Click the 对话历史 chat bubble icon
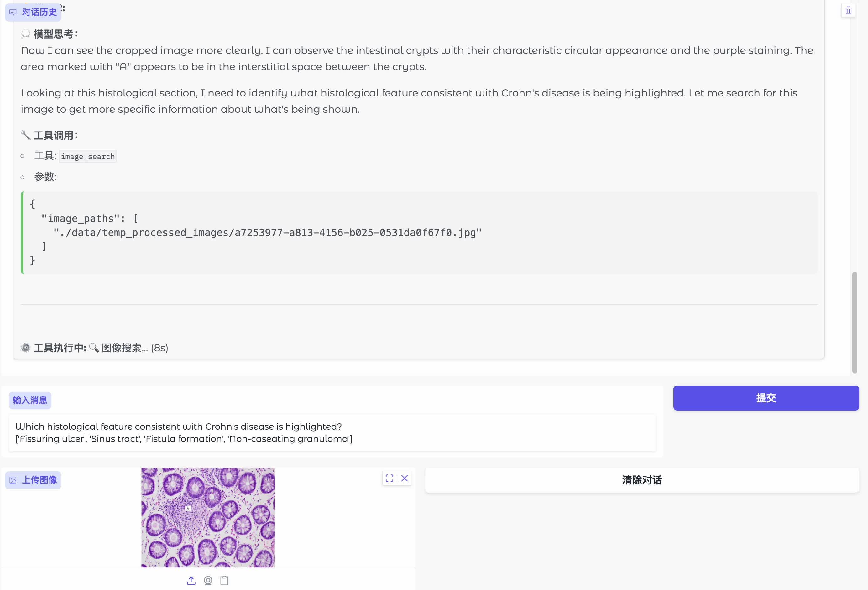The width and height of the screenshot is (868, 590). pyautogui.click(x=13, y=12)
